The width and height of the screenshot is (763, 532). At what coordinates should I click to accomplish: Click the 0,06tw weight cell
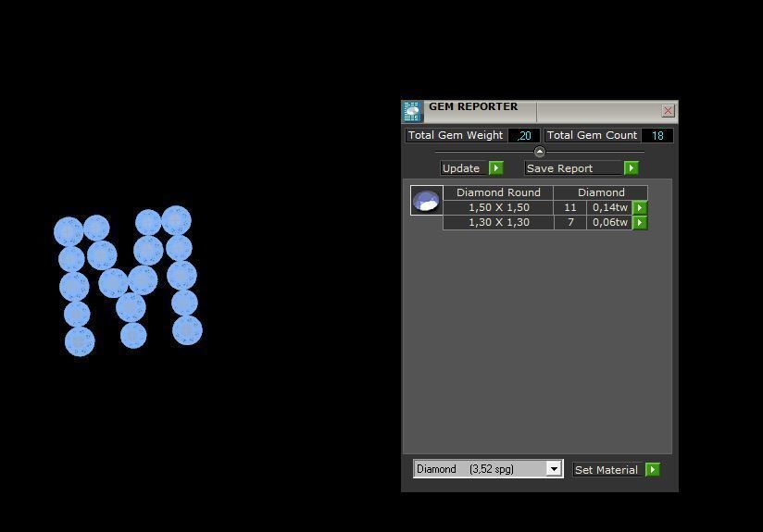coord(609,223)
